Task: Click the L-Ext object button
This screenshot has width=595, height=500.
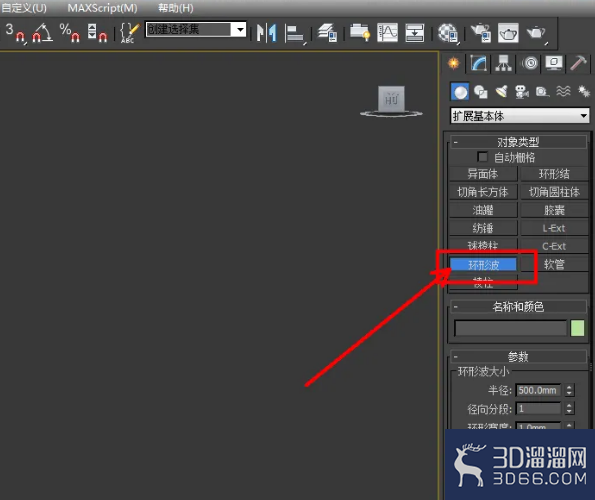Action: 554,228
